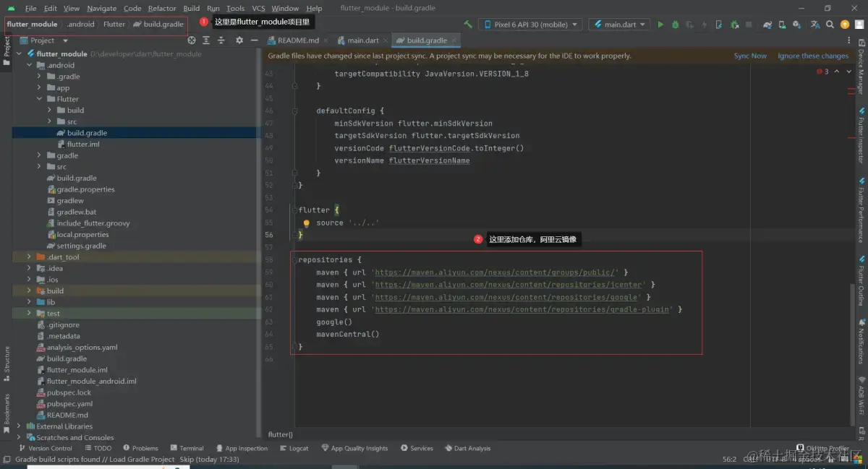The image size is (868, 469).
Task: Click the Flutter Hot Reload lightning icon
Action: tap(705, 24)
